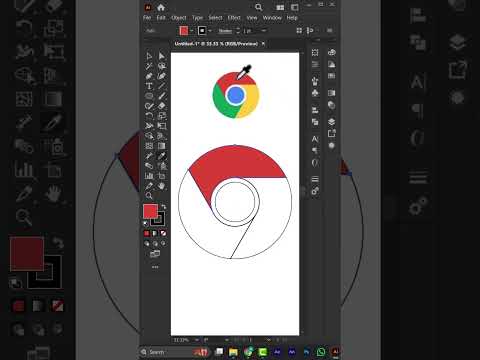Select the Ellipse shape tool
The image size is (480, 360).
tap(149, 96)
